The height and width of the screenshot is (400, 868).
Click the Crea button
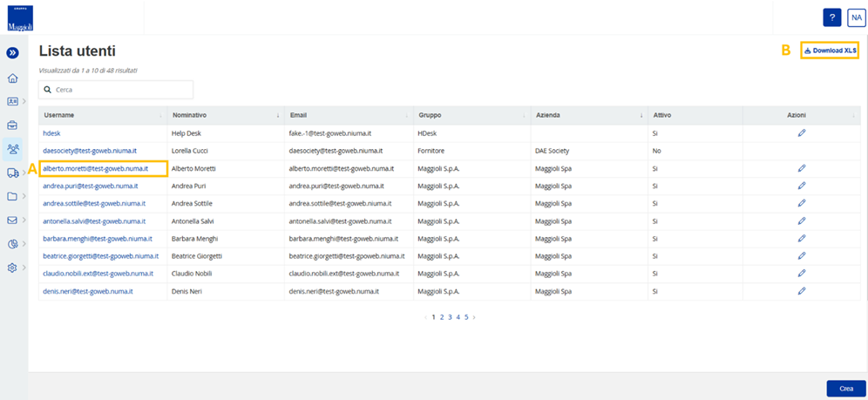click(846, 389)
